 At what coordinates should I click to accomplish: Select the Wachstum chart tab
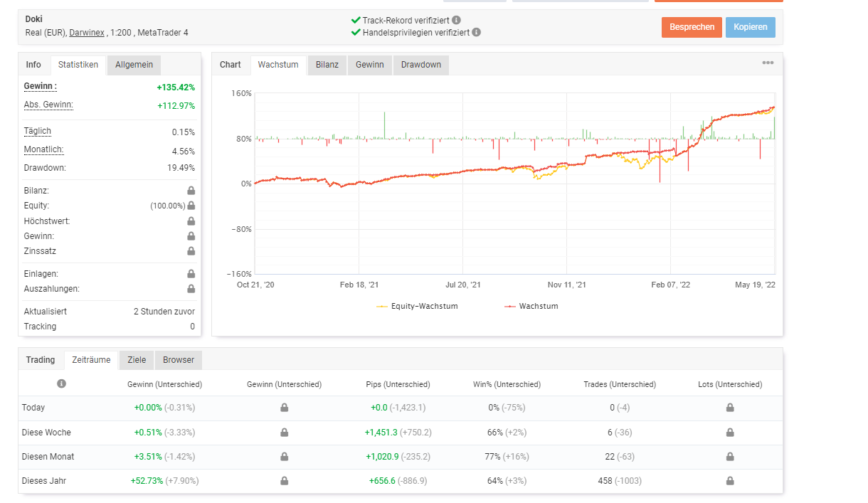coord(278,65)
